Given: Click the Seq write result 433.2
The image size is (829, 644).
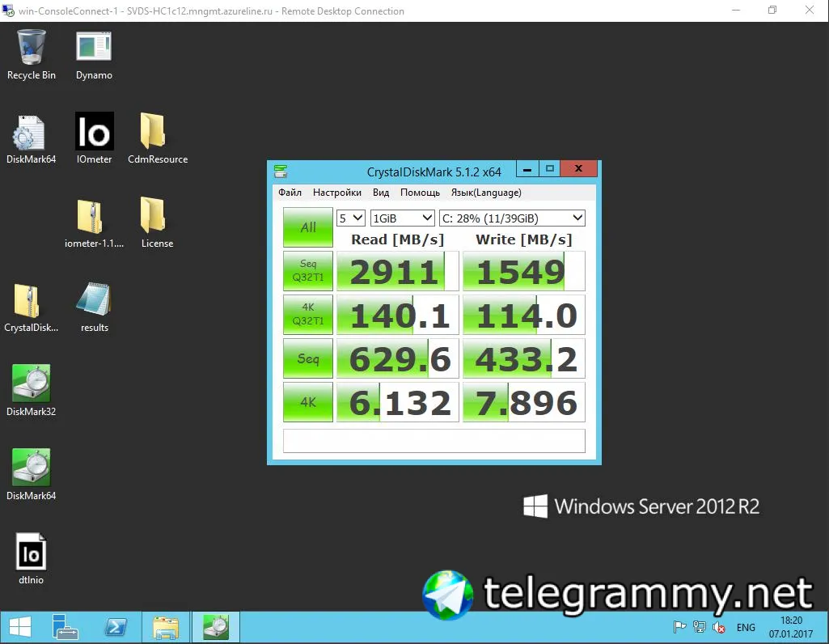Looking at the screenshot, I should click(x=524, y=358).
